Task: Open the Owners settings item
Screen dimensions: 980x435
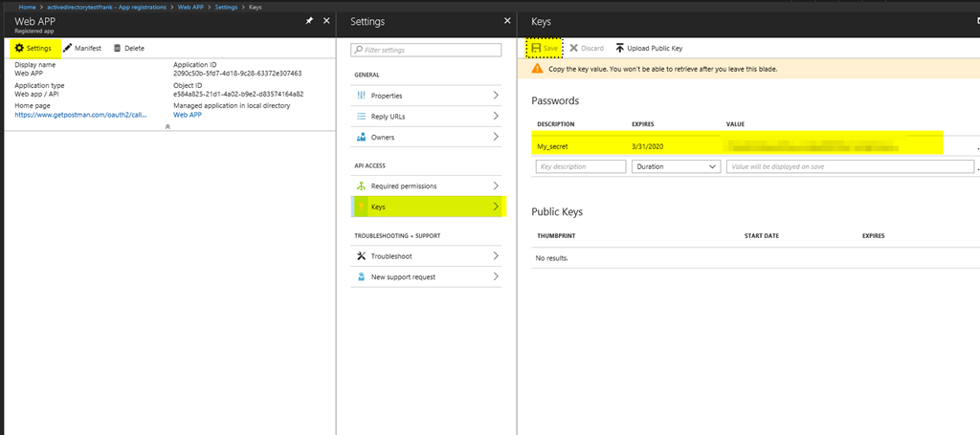Action: pyautogui.click(x=426, y=137)
